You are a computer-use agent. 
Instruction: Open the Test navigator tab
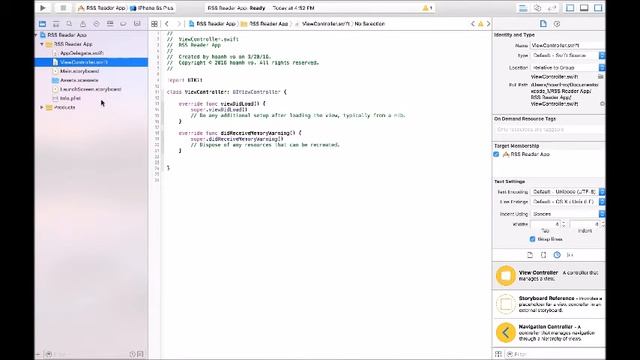tap(96, 24)
